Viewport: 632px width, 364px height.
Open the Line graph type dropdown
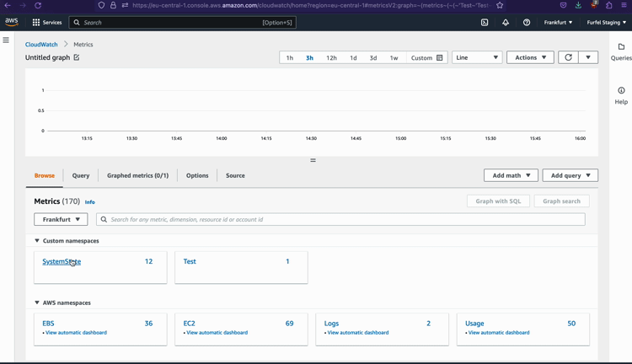point(477,57)
